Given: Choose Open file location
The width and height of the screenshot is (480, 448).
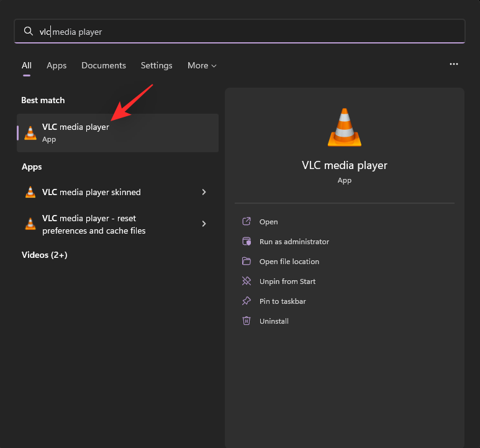Looking at the screenshot, I should coord(289,262).
